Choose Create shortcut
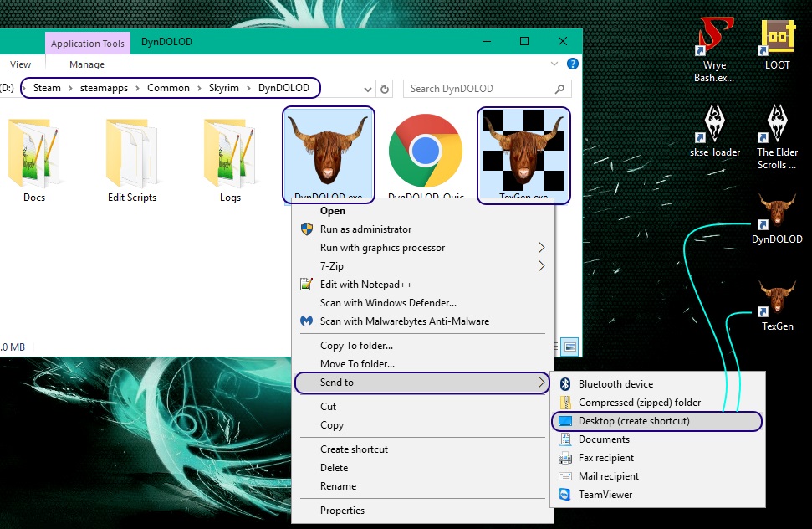Image resolution: width=812 pixels, height=529 pixels. pyautogui.click(x=422, y=449)
